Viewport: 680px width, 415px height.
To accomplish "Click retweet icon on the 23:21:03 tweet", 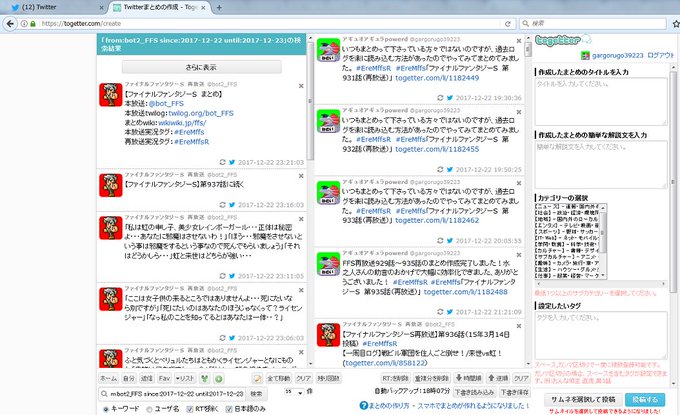I will (222, 162).
